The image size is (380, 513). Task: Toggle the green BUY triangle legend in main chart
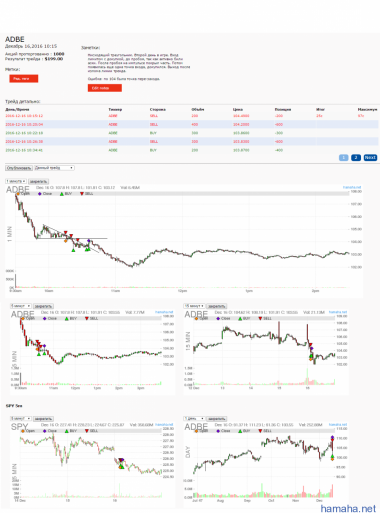tap(62, 194)
